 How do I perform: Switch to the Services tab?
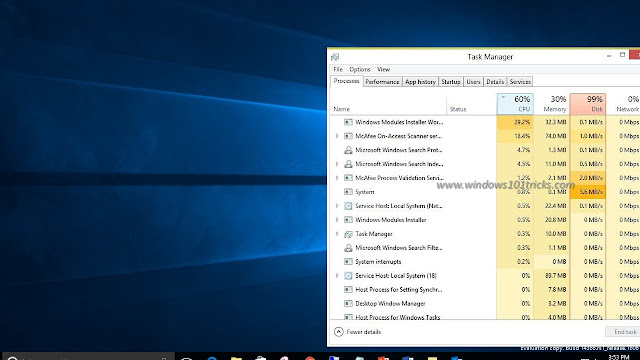tap(520, 82)
